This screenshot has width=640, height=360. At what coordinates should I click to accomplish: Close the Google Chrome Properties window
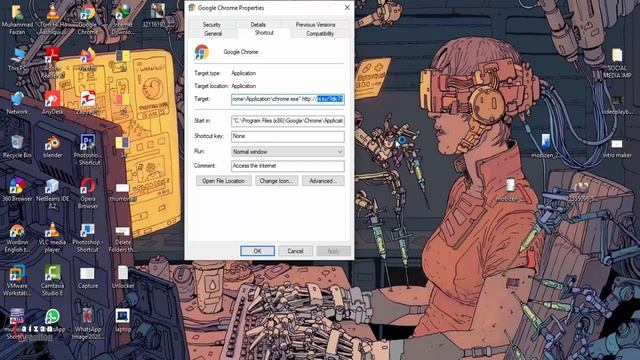click(347, 8)
